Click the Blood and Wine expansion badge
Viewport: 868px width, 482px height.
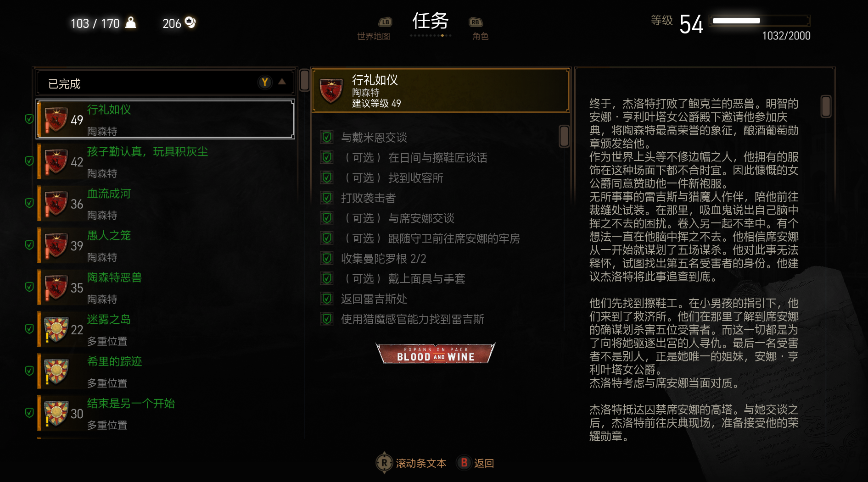(436, 353)
